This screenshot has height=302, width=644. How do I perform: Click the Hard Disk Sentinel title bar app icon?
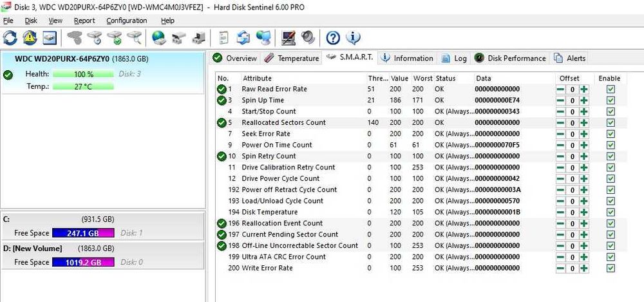pos(6,6)
